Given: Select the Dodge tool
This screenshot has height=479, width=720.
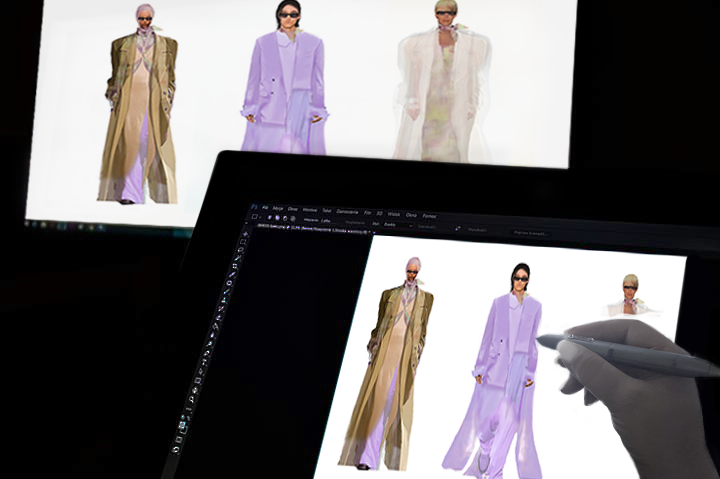Looking at the screenshot, I should 210,344.
